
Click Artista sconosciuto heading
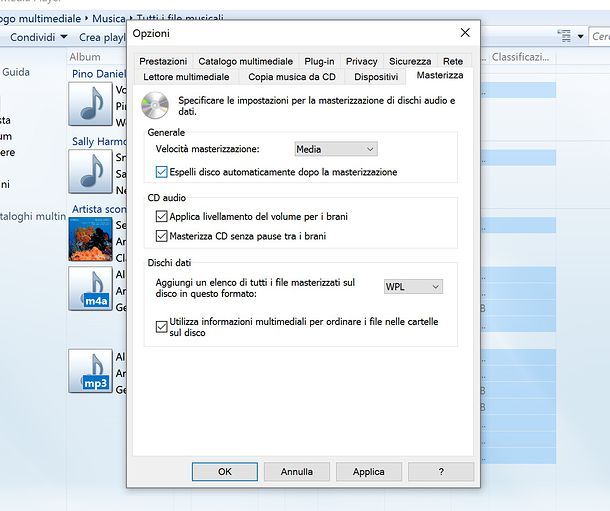tap(99, 209)
